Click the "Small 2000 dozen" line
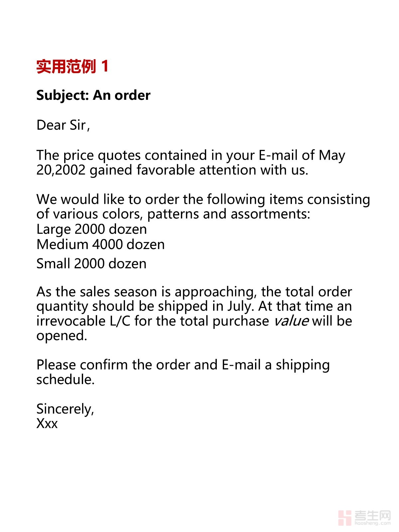The height and width of the screenshot is (532, 399). tap(91, 264)
